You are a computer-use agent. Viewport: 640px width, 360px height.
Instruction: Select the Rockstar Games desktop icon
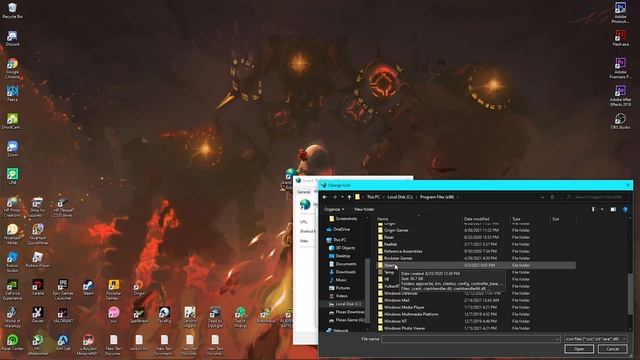tap(113, 289)
